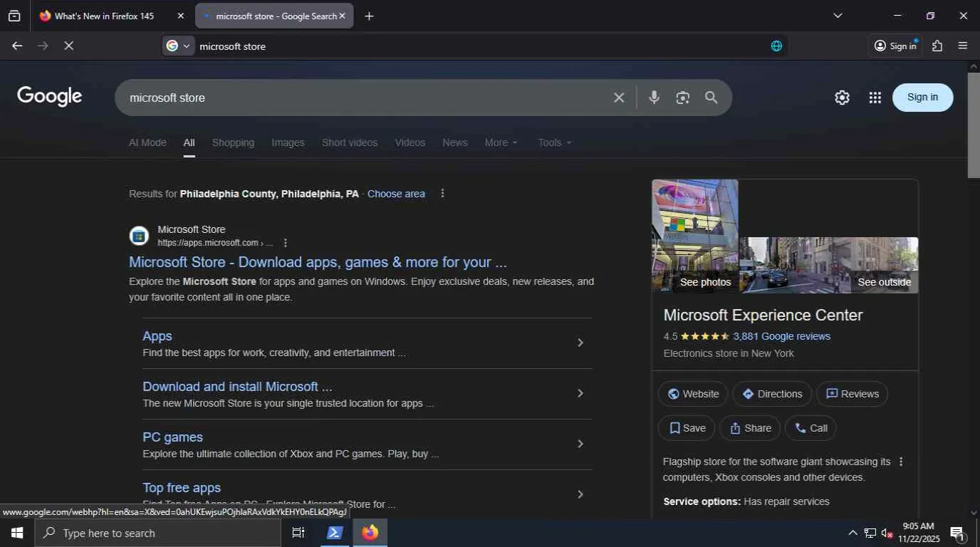Open PowerShell from the taskbar

(x=335, y=533)
